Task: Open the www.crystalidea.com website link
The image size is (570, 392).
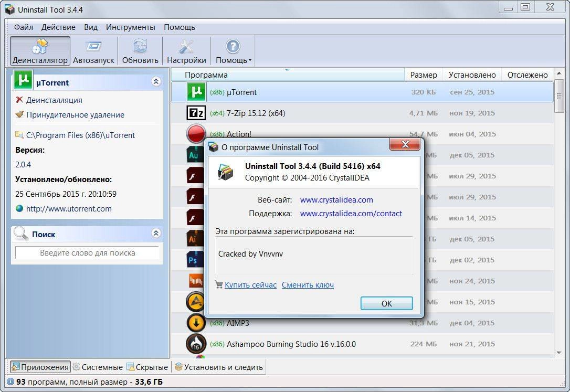Action: coord(336,200)
